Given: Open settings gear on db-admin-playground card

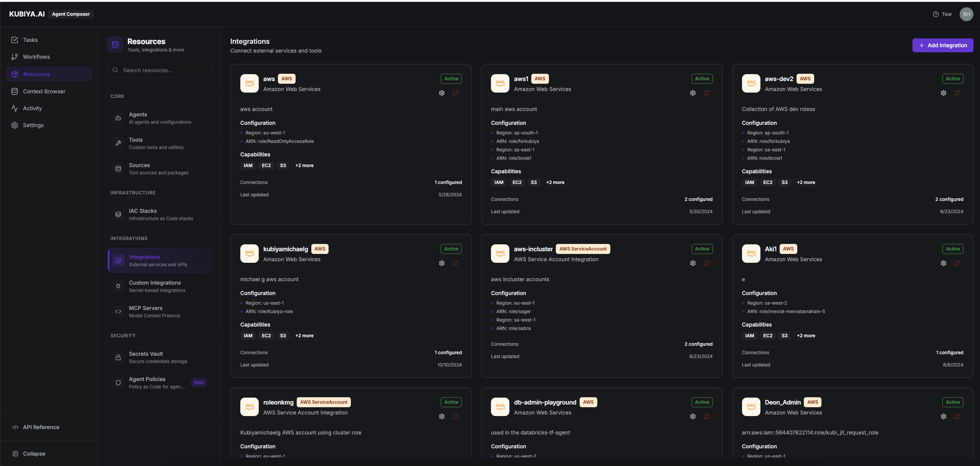Looking at the screenshot, I should pos(693,416).
